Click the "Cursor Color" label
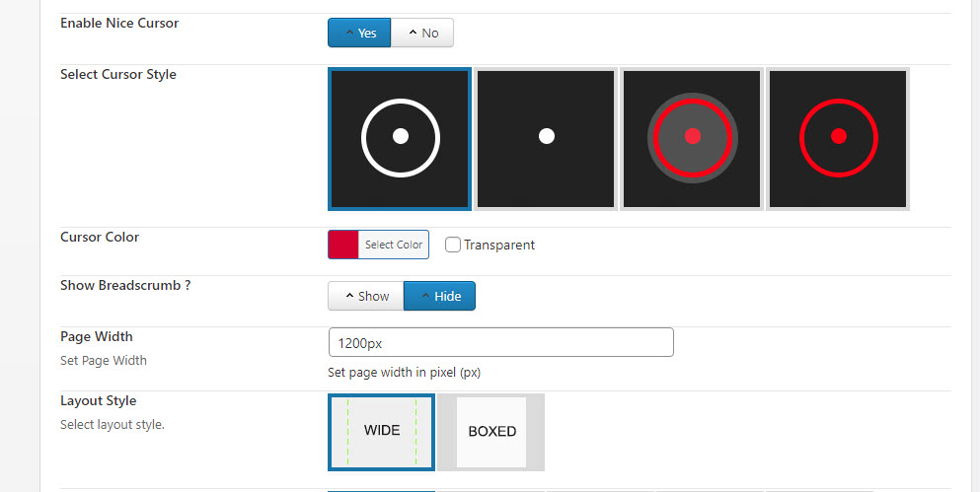Screen dimensions: 980x492 (100, 238)
